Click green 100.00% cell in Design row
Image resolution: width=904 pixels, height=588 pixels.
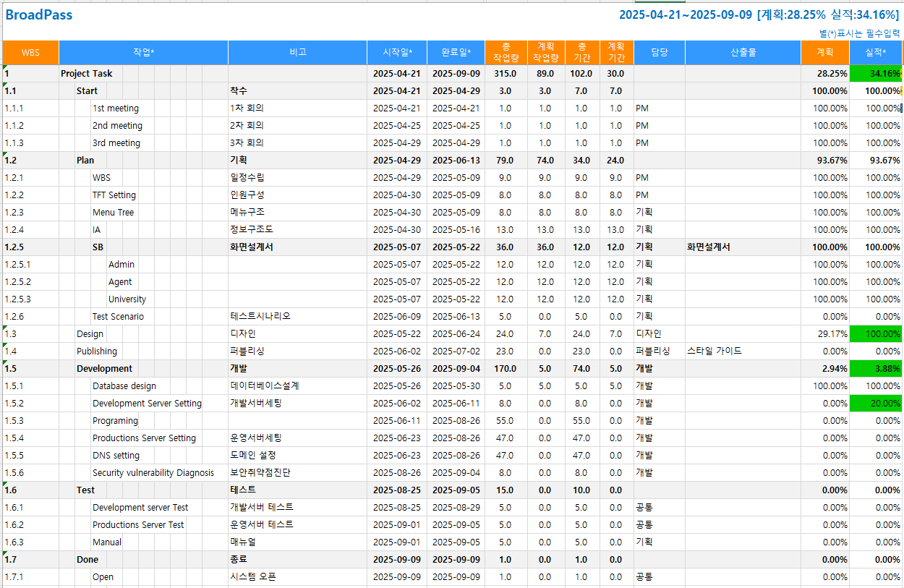tap(875, 334)
